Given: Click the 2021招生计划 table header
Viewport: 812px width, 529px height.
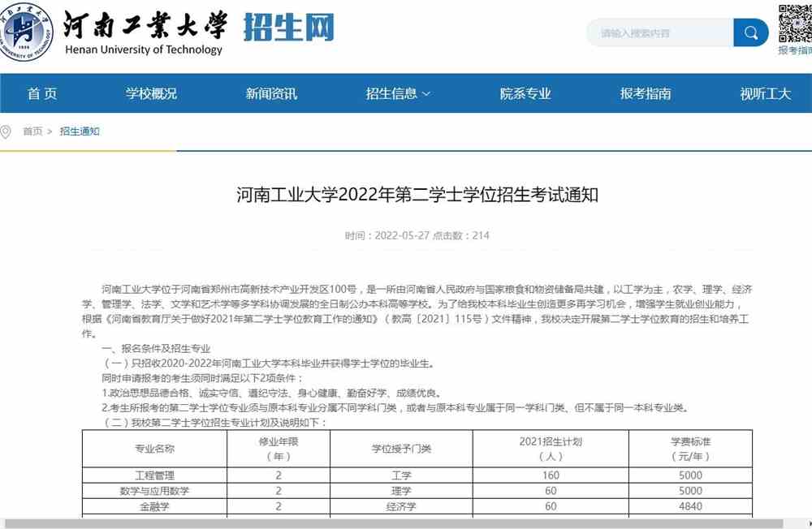Looking at the screenshot, I should [551, 449].
